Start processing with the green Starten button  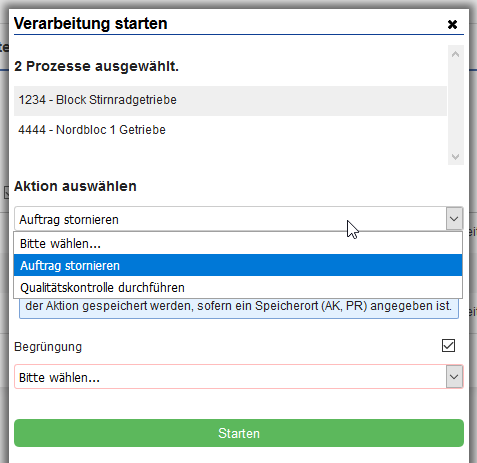pyautogui.click(x=239, y=433)
